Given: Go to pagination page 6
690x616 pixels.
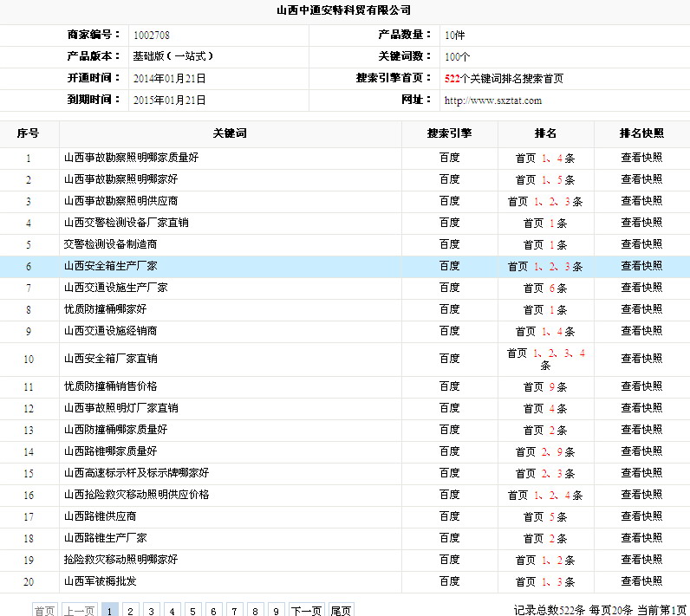Looking at the screenshot, I should pyautogui.click(x=213, y=610).
